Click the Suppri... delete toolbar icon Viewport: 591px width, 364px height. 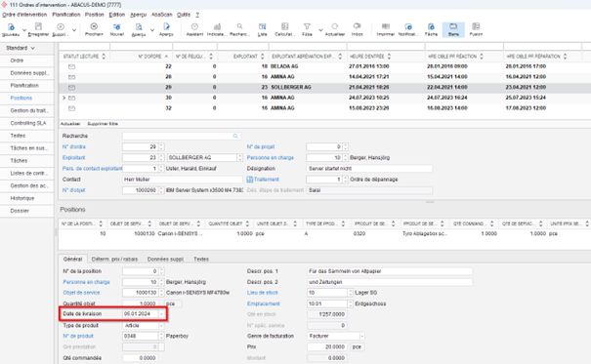61,26
